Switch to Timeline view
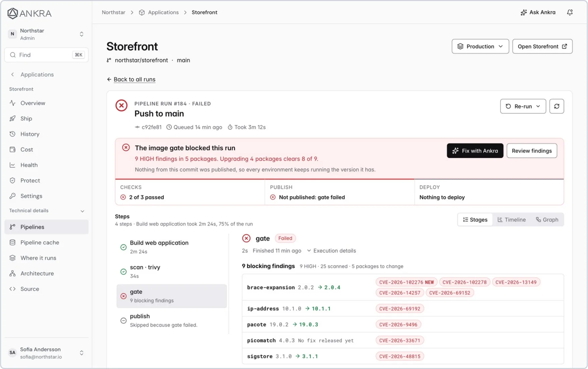This screenshot has width=588, height=369. point(512,220)
